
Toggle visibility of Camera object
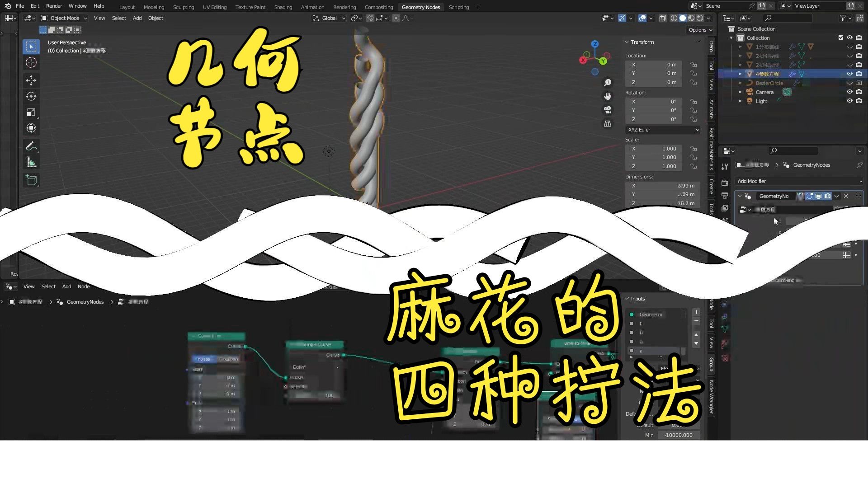(x=849, y=92)
